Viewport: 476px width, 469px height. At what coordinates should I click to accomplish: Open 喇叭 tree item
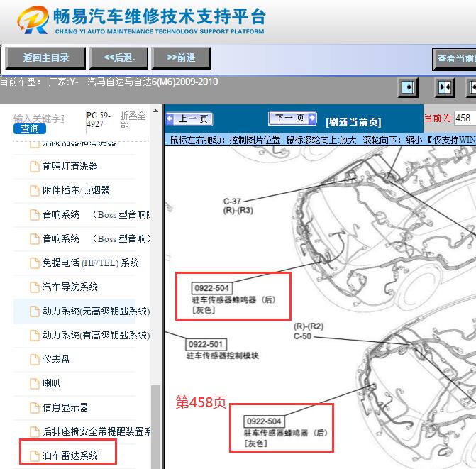point(52,383)
